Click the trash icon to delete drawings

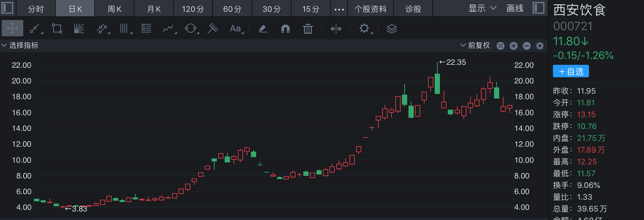[x=308, y=29]
